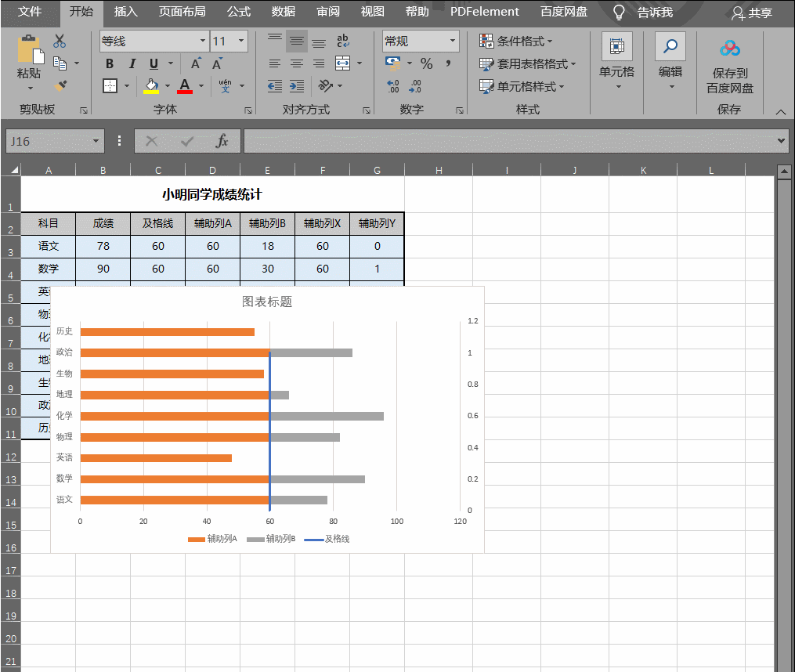Click the Merge and Center icon
795x672 pixels.
tap(343, 63)
